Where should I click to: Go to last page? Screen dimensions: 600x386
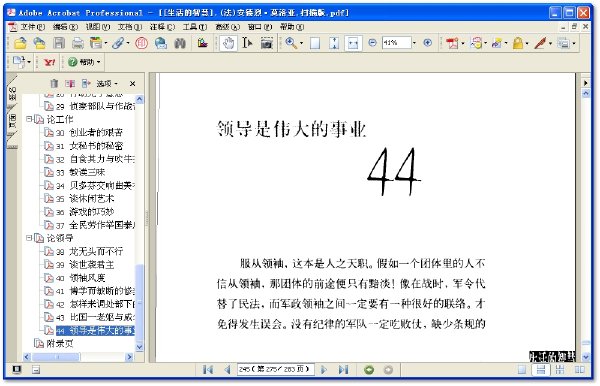pos(343,370)
